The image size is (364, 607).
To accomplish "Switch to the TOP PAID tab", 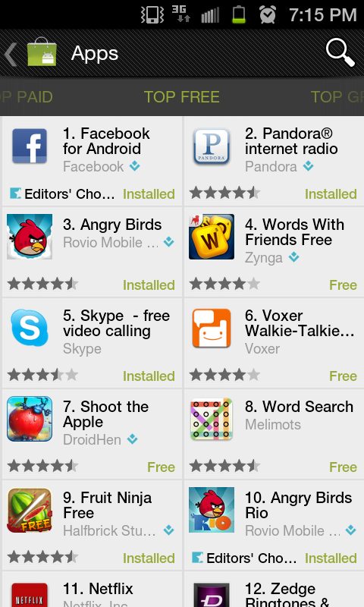I will (27, 97).
